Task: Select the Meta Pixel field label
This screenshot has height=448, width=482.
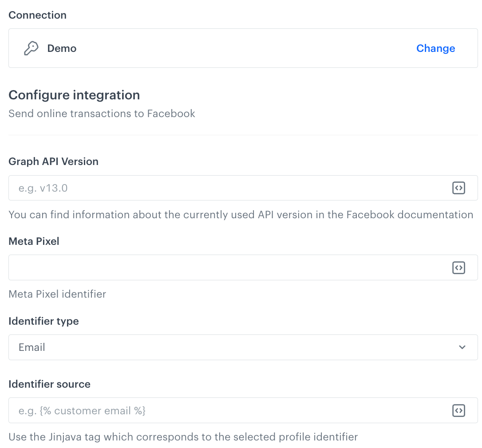Action: [x=34, y=241]
